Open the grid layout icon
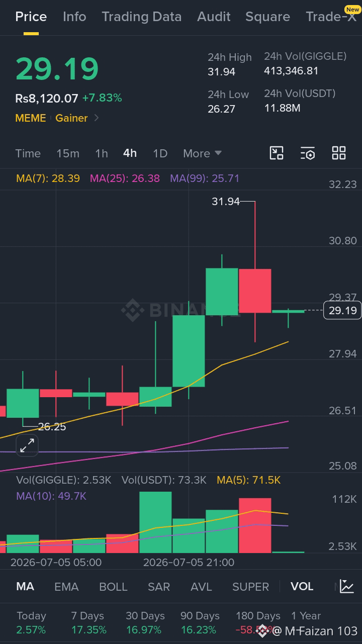 pos(339,153)
